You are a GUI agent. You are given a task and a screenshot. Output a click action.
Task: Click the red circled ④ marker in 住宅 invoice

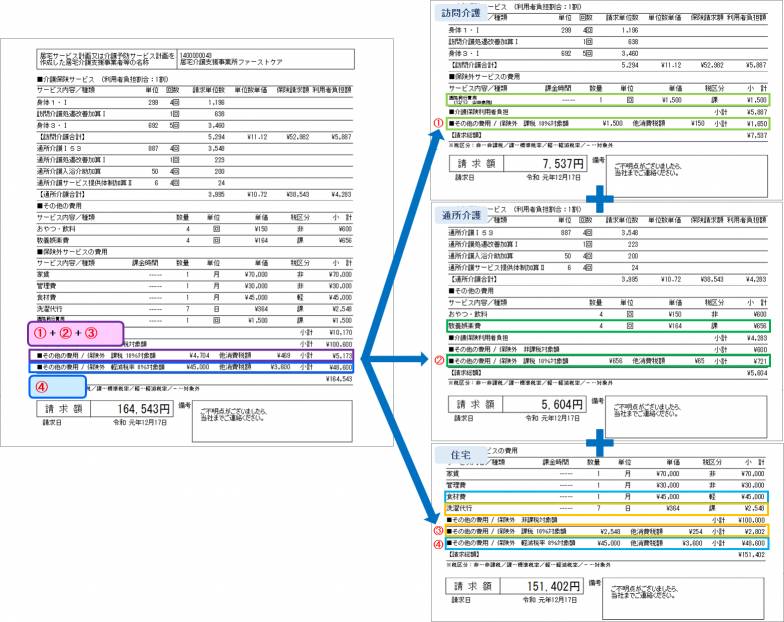(x=436, y=542)
